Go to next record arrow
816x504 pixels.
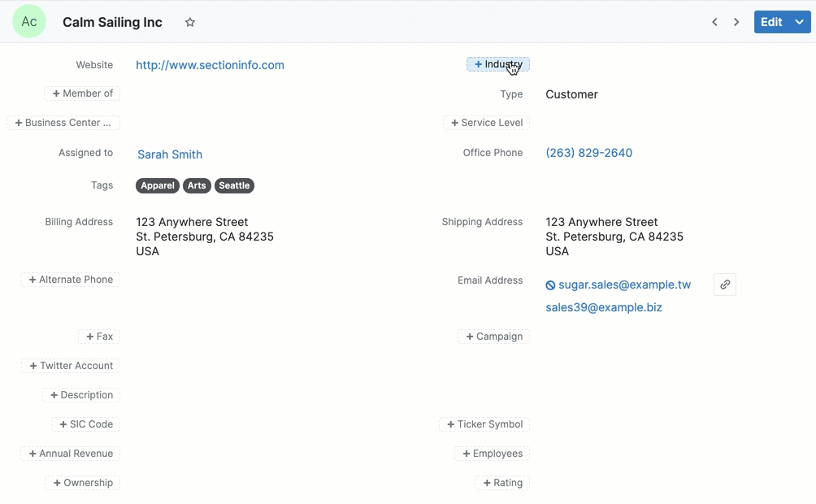[x=736, y=23]
